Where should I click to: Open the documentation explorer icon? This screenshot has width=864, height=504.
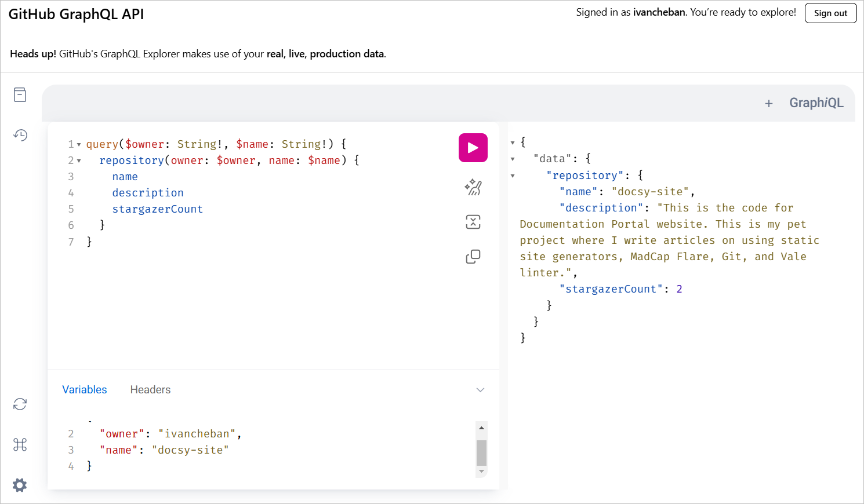pos(20,94)
